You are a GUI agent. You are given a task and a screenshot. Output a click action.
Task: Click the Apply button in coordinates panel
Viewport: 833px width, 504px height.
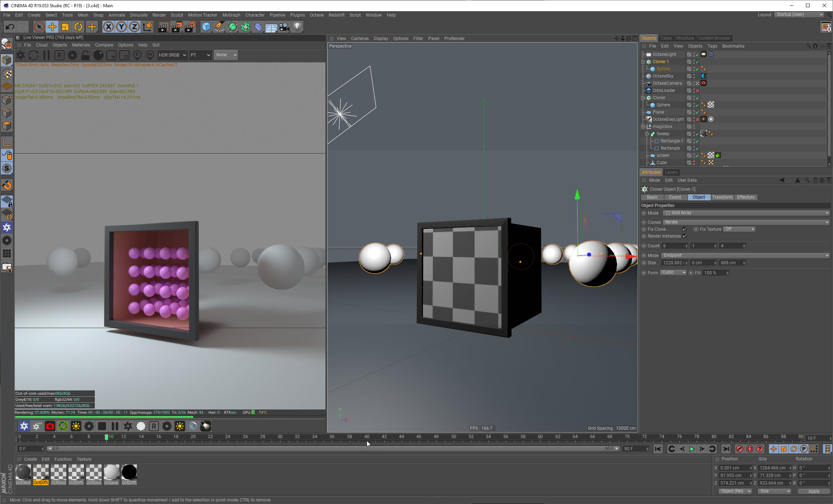pyautogui.click(x=814, y=491)
